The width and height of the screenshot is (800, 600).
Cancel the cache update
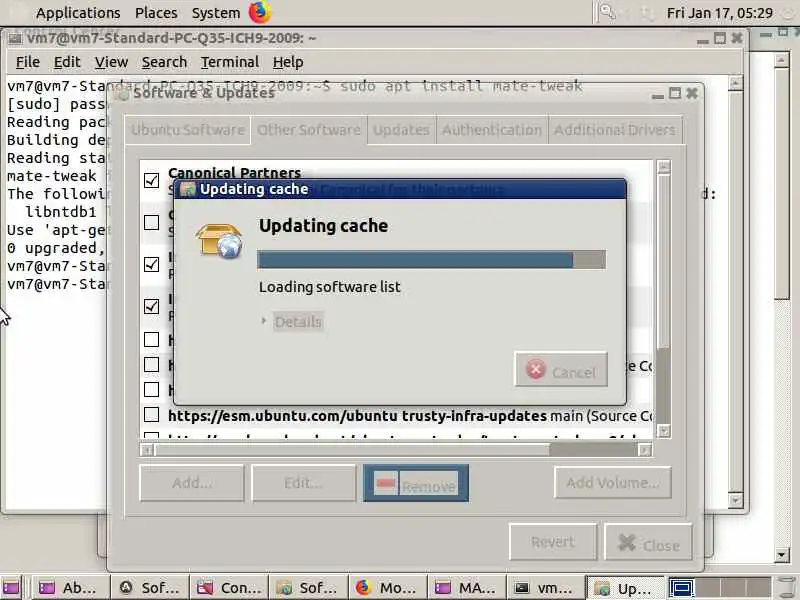[561, 369]
